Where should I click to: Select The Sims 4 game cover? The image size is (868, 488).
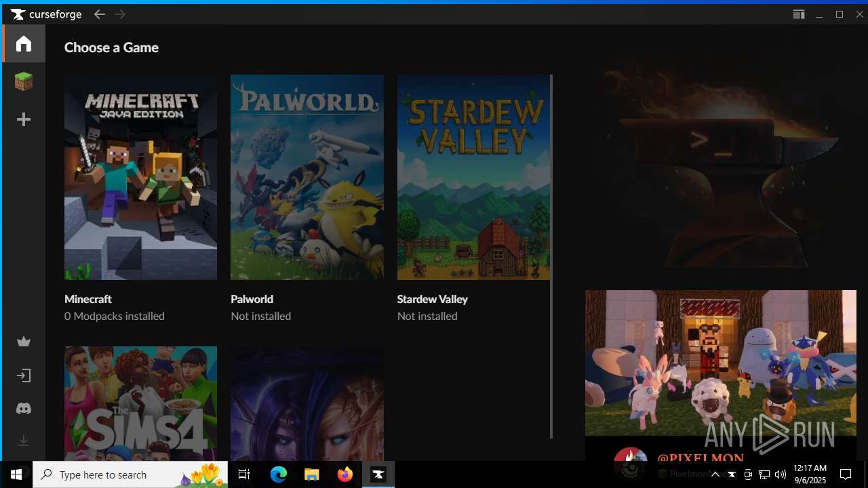point(140,403)
